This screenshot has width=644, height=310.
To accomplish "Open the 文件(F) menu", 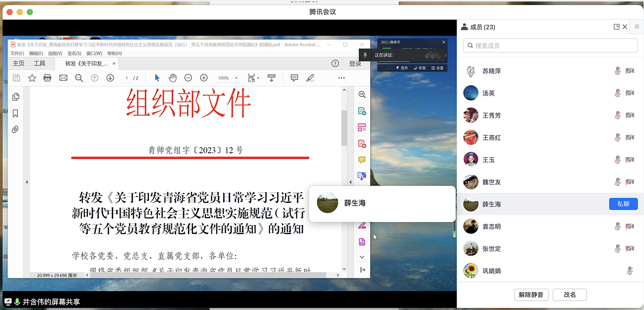I will tap(17, 54).
